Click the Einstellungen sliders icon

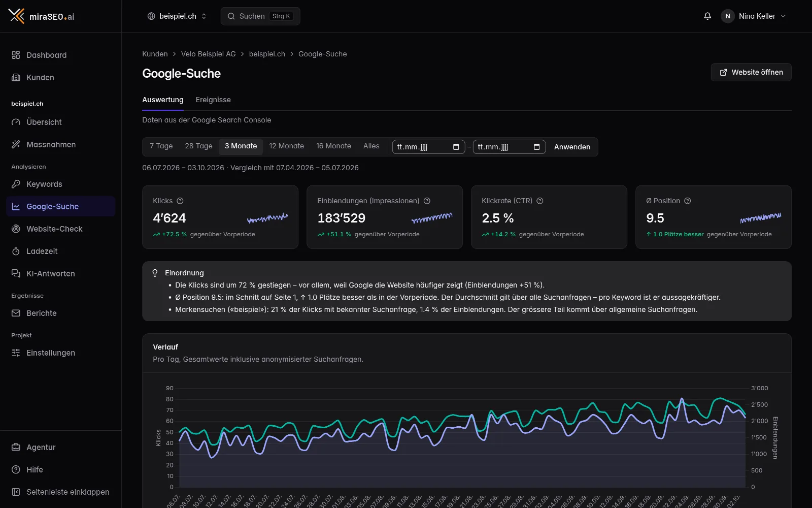pyautogui.click(x=16, y=353)
